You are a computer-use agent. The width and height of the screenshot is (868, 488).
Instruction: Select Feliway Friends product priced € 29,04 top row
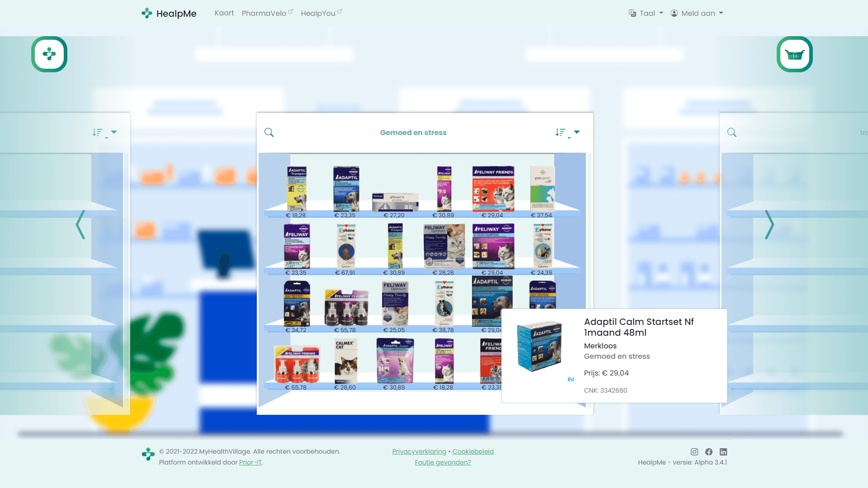[x=493, y=189]
